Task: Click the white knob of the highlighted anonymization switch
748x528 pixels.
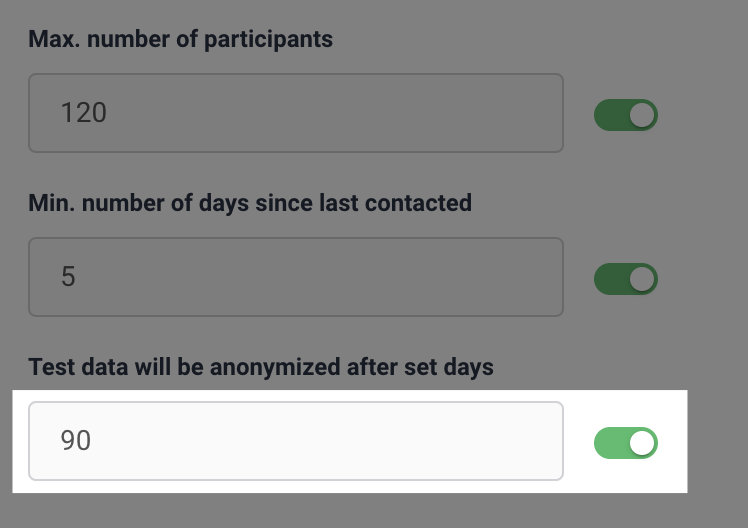Action: click(642, 443)
